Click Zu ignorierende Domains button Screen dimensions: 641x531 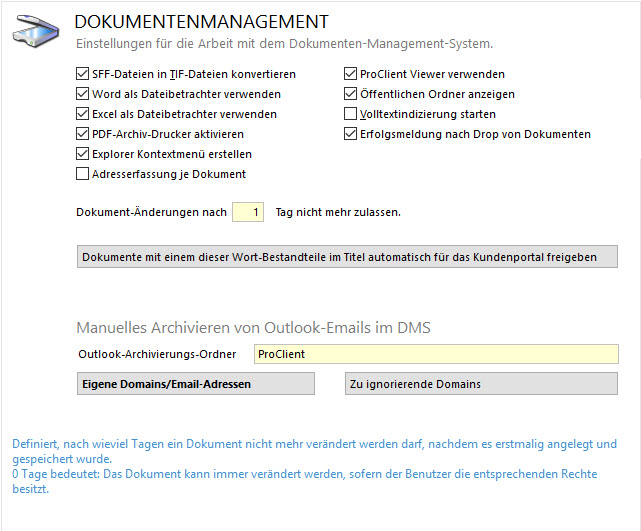[481, 384]
